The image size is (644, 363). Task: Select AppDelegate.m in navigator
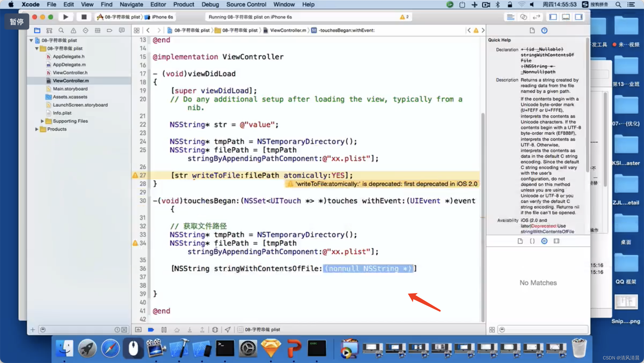(x=69, y=64)
